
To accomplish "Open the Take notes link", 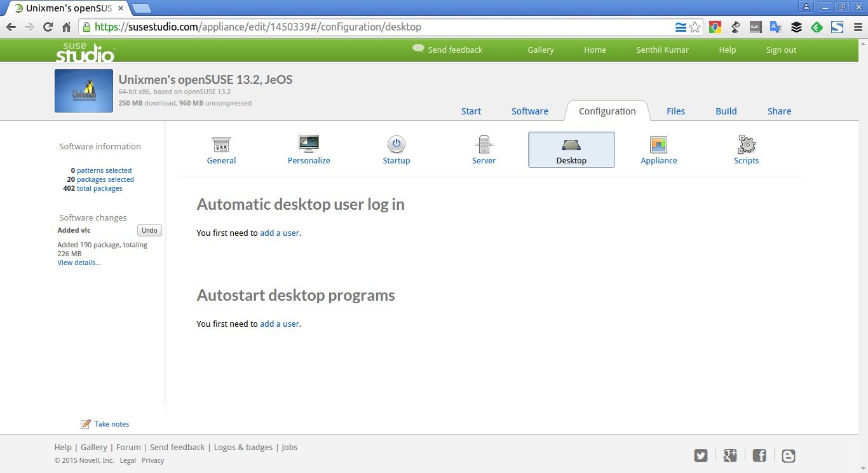I will click(112, 424).
